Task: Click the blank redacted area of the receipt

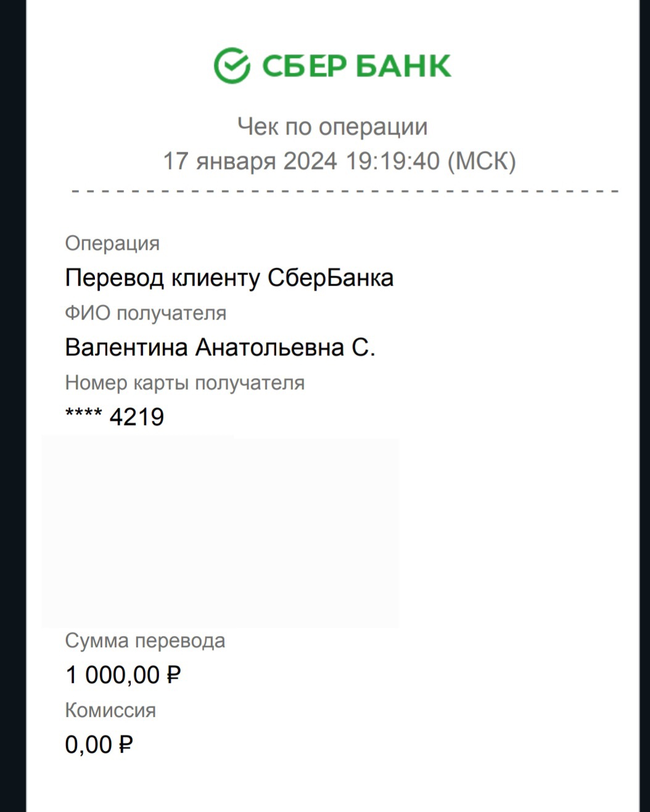Action: (220, 532)
